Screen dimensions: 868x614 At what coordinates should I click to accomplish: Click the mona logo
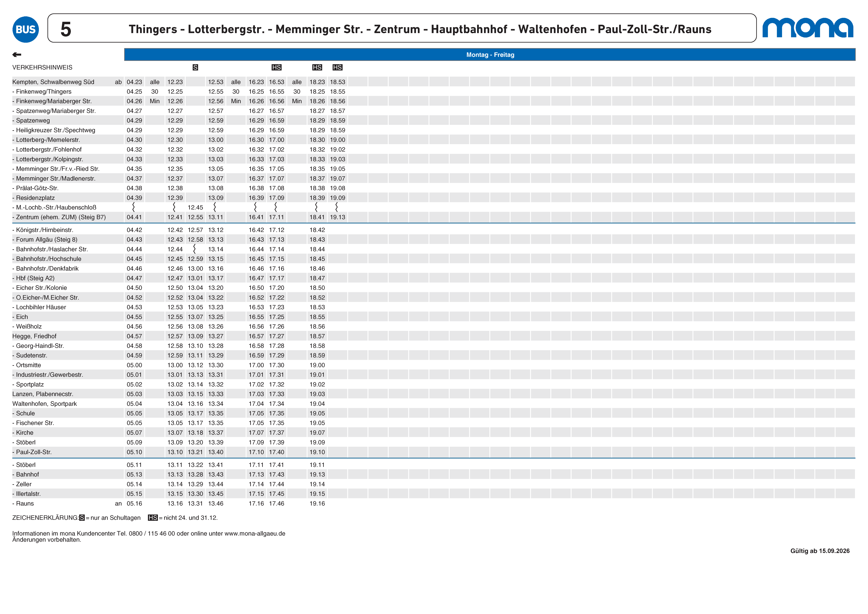(808, 28)
